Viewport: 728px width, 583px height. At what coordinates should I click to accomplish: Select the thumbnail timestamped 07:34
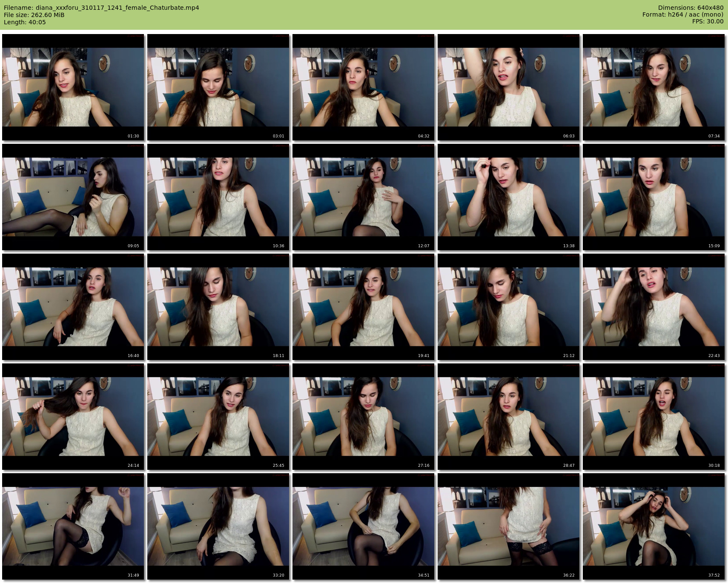pyautogui.click(x=654, y=87)
